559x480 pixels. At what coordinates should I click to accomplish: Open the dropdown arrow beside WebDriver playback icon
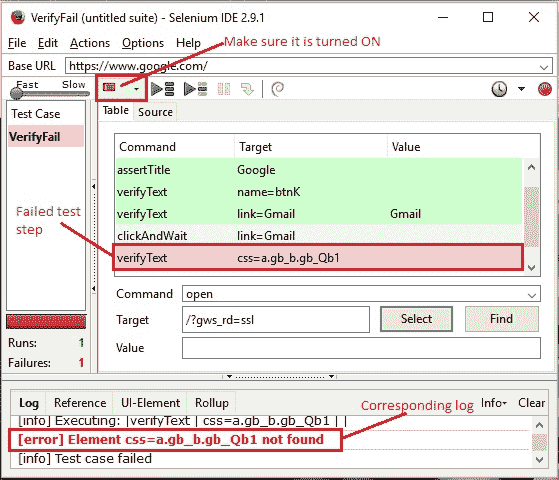coord(137,89)
